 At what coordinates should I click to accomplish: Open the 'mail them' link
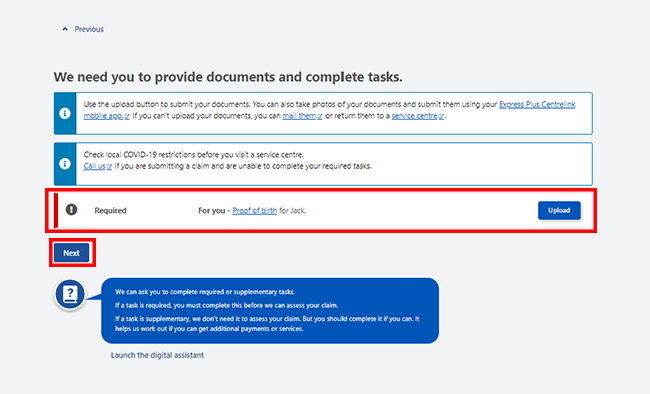click(299, 116)
